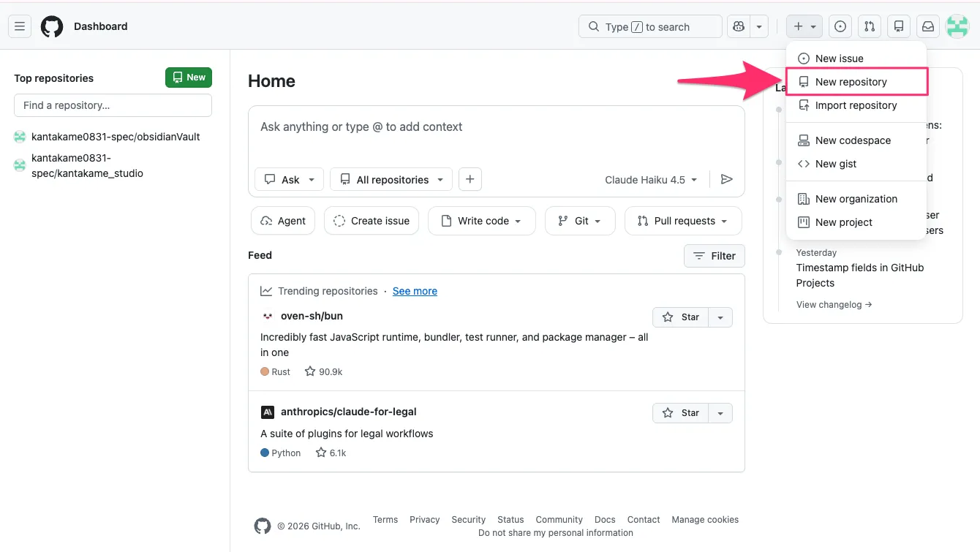Select New gist from the menu
980x552 pixels.
pyautogui.click(x=856, y=164)
